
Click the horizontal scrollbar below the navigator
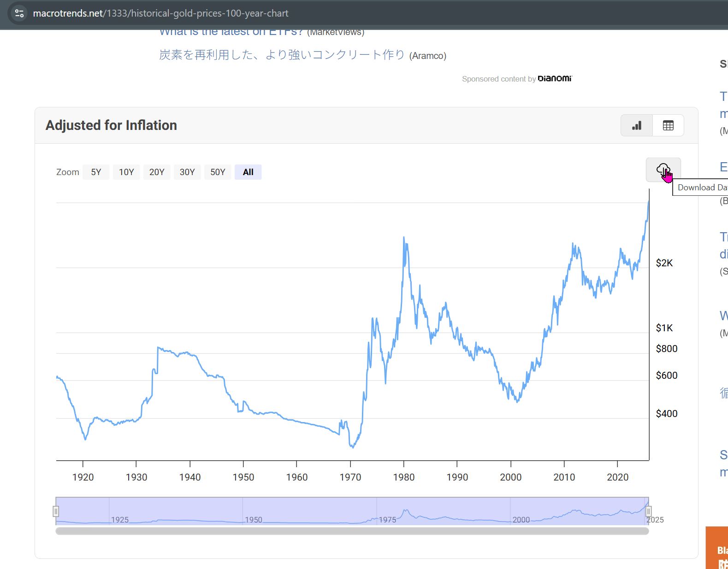coord(352,531)
